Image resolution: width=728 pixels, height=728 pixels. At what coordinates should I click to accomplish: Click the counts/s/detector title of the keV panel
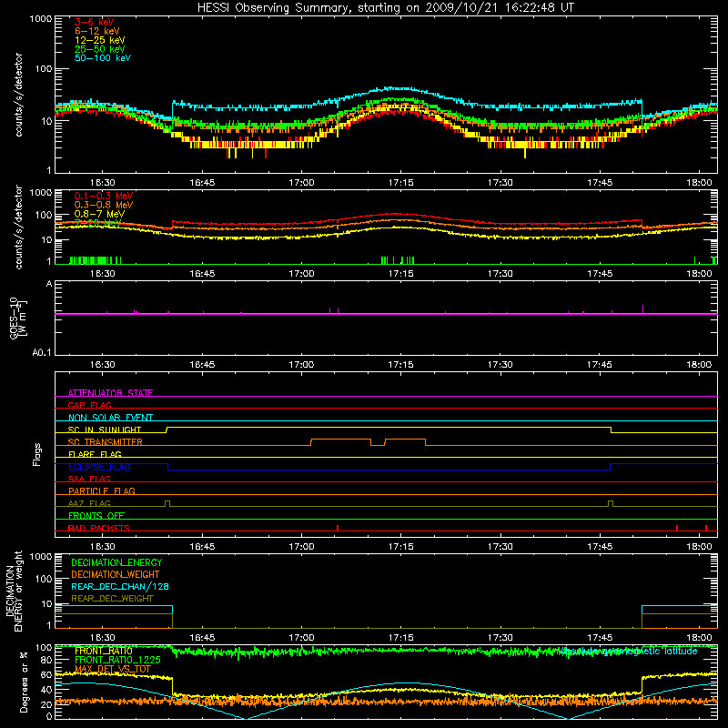point(18,95)
